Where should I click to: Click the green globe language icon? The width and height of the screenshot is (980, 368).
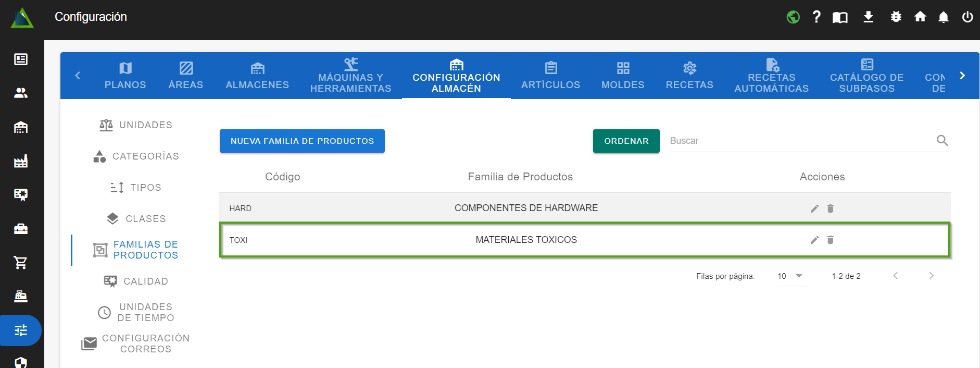click(x=793, y=17)
